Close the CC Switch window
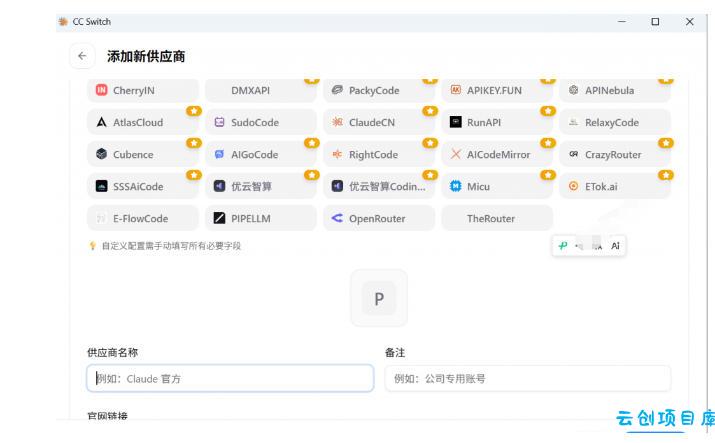715x443 pixels. click(x=689, y=21)
